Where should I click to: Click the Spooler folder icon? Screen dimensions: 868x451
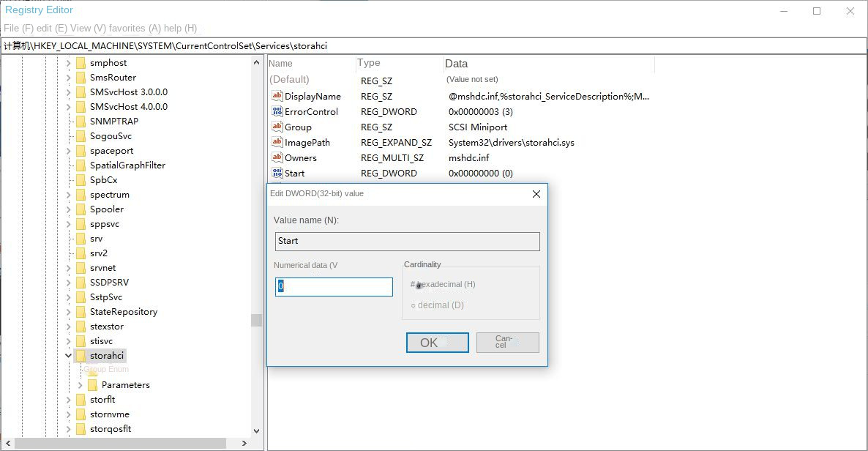click(x=81, y=209)
